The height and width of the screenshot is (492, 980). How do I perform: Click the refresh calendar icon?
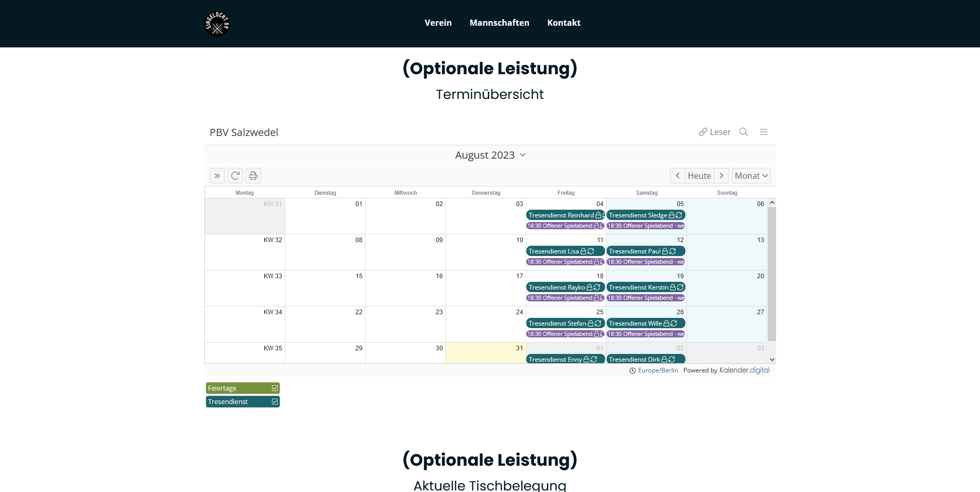pyautogui.click(x=235, y=176)
